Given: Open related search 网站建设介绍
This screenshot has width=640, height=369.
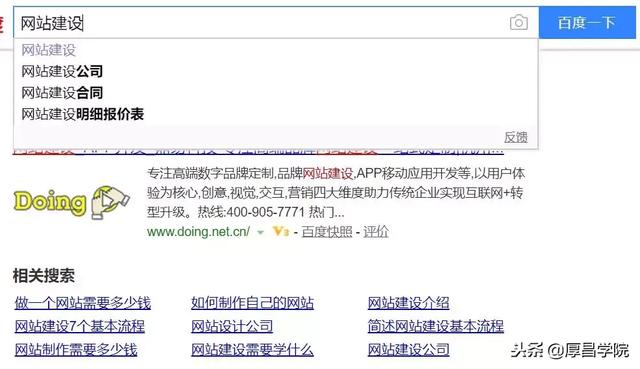Looking at the screenshot, I should (408, 303).
